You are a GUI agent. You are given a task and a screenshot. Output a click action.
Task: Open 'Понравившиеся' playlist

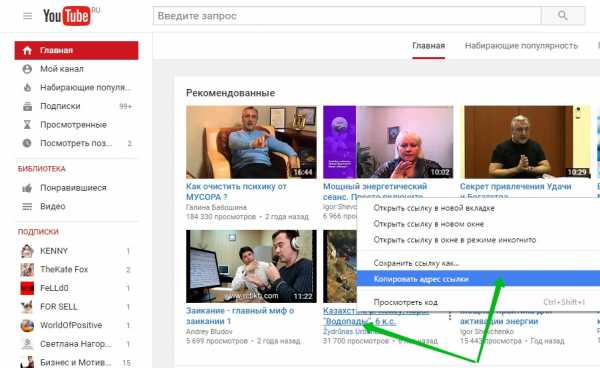click(x=73, y=188)
